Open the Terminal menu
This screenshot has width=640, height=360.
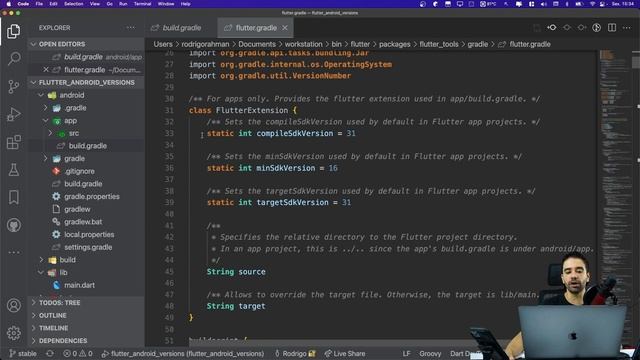(x=142, y=4)
